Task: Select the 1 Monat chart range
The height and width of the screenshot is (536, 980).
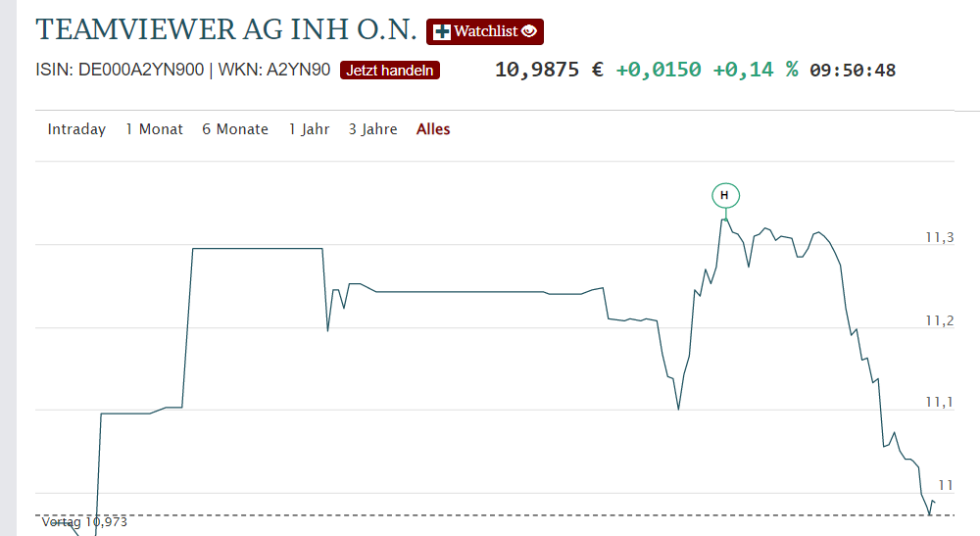Action: pos(155,129)
